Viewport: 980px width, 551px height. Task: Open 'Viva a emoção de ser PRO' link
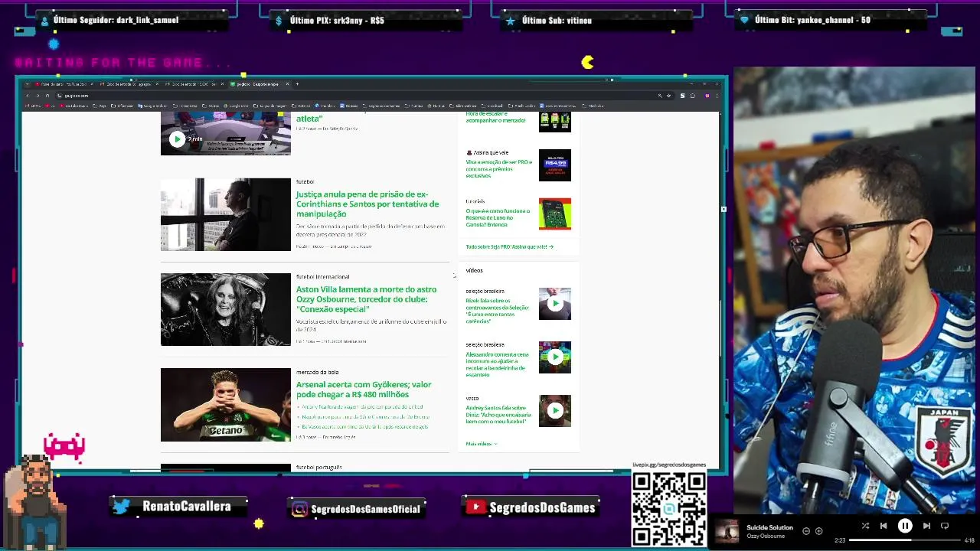tap(498, 168)
